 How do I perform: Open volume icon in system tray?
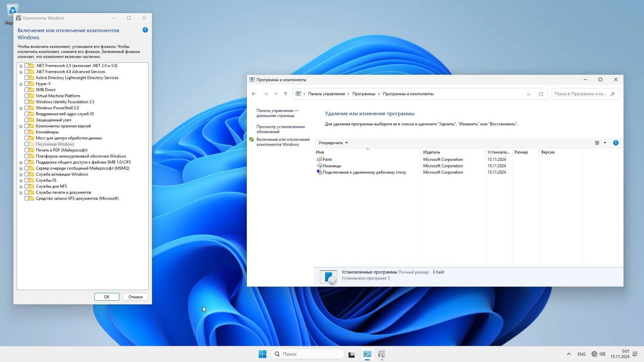tap(602, 354)
